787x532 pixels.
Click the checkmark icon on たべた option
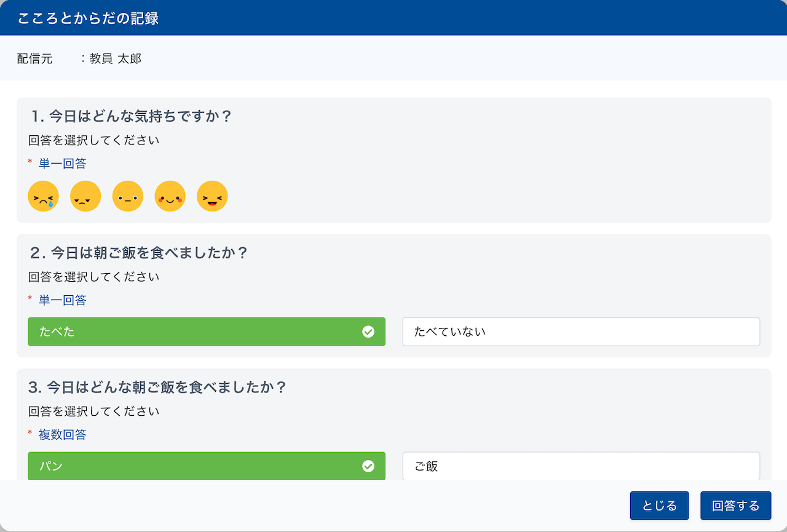368,332
